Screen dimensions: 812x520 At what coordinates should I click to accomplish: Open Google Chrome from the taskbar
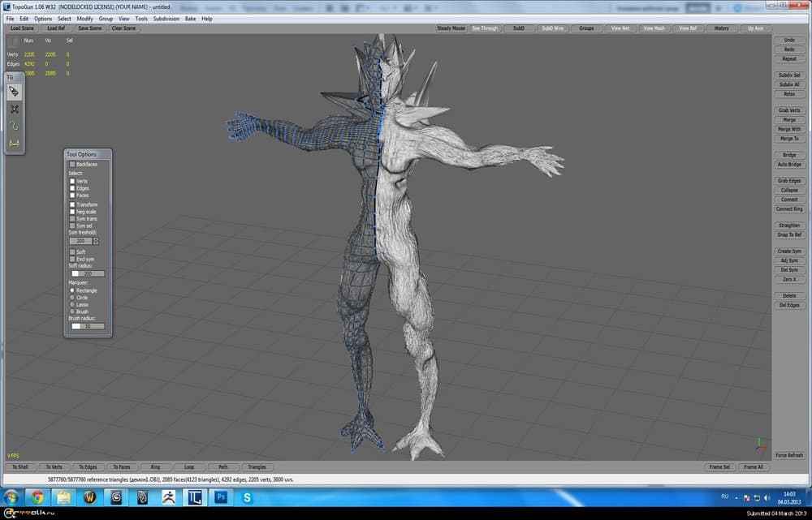click(38, 496)
